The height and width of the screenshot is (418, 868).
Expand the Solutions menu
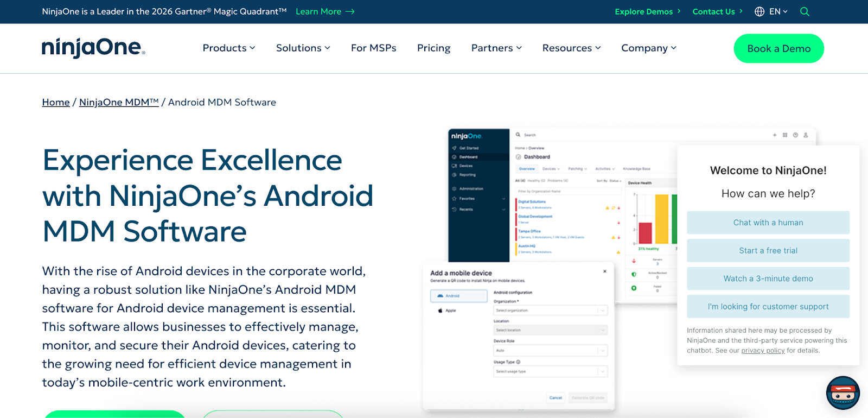[303, 48]
